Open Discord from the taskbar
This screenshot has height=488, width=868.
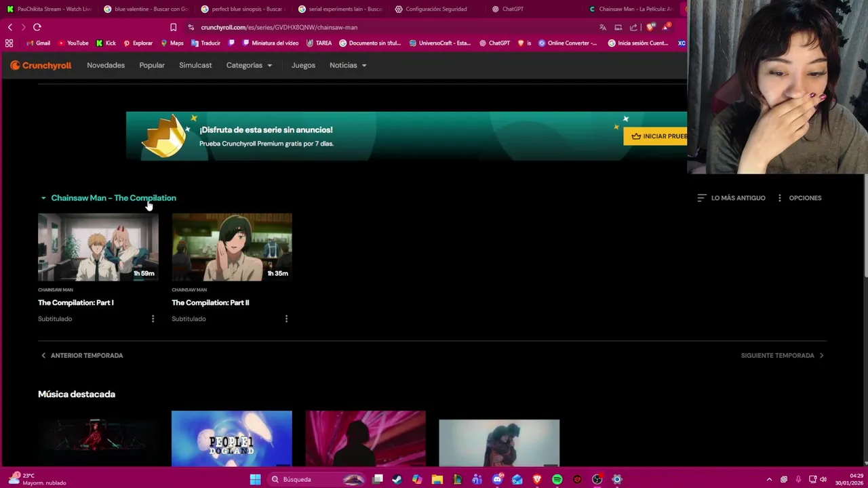coord(497,479)
